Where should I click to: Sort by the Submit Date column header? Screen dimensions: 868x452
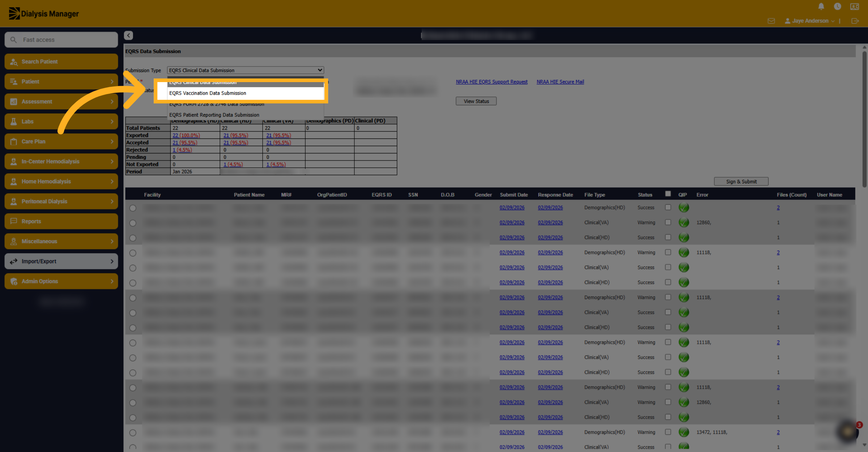514,195
